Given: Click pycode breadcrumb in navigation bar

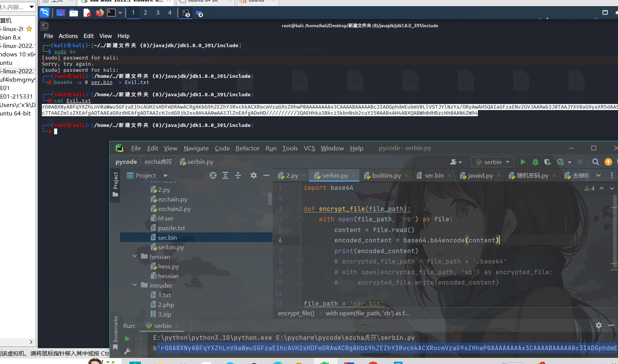Looking at the screenshot, I should click(126, 162).
